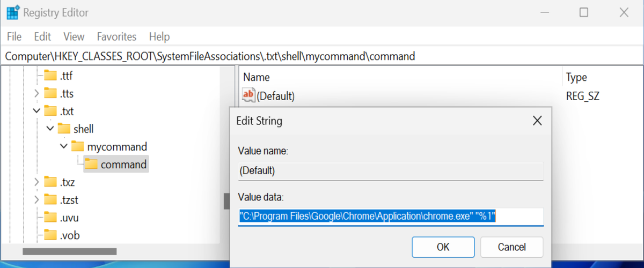The height and width of the screenshot is (268, 644).
Task: Select the .ttf folder icon
Action: click(50, 76)
